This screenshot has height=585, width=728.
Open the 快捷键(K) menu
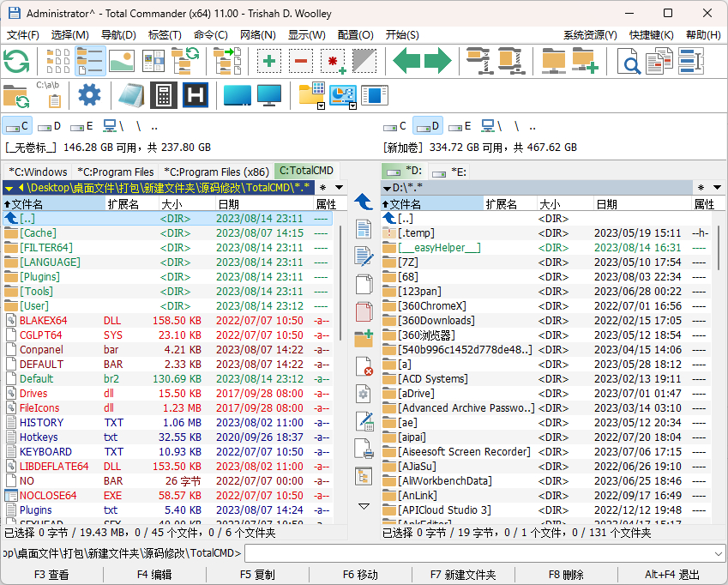pyautogui.click(x=651, y=35)
